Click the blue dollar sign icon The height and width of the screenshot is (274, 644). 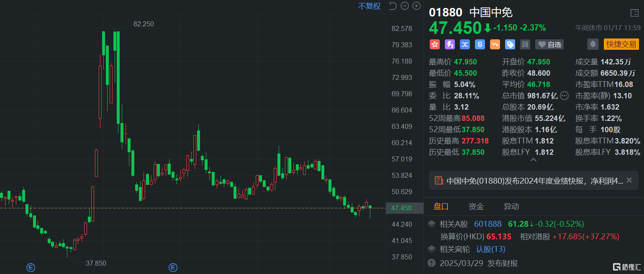tap(480, 44)
